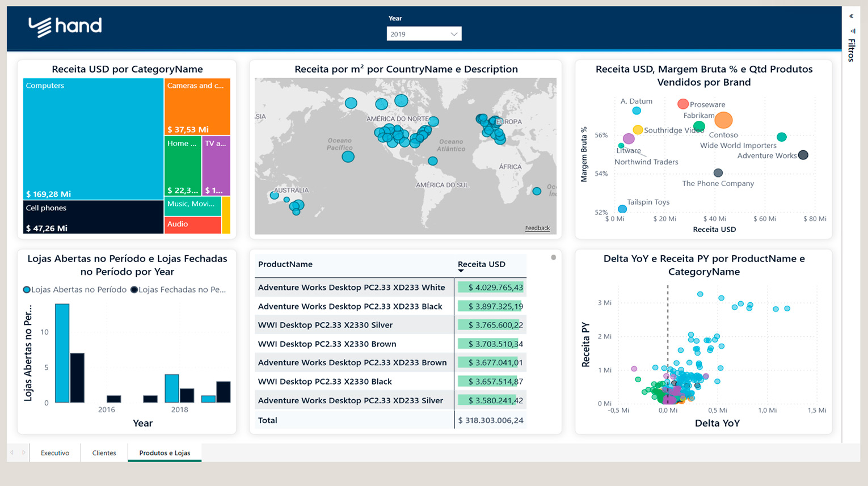Go to previous page with left arrow

[12, 453]
